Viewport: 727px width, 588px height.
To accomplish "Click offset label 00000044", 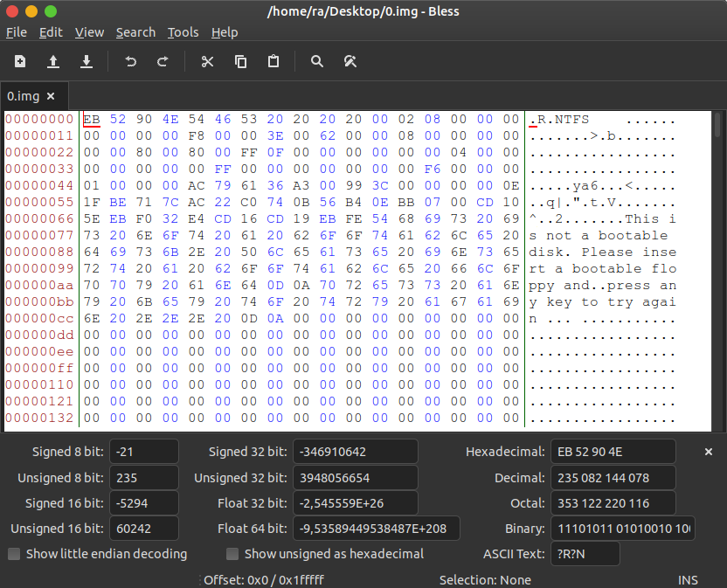I will (39, 185).
